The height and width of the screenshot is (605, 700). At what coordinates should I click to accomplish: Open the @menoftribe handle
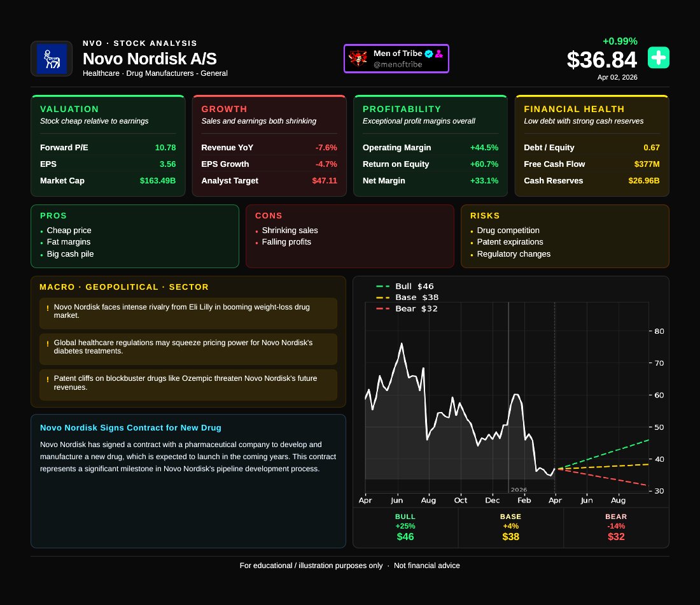pyautogui.click(x=398, y=64)
